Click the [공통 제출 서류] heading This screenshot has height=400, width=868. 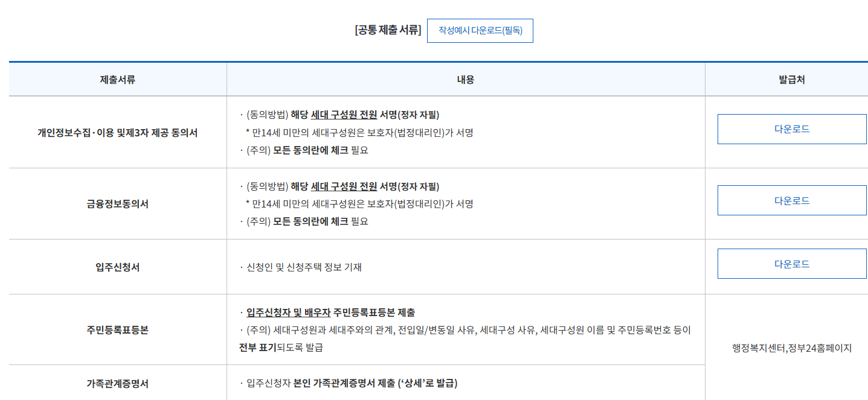388,30
